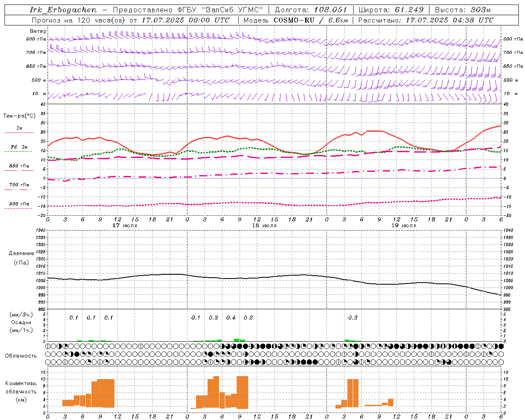Click the Широта: 61.249 value
The height and width of the screenshot is (420, 525).
click(391, 10)
